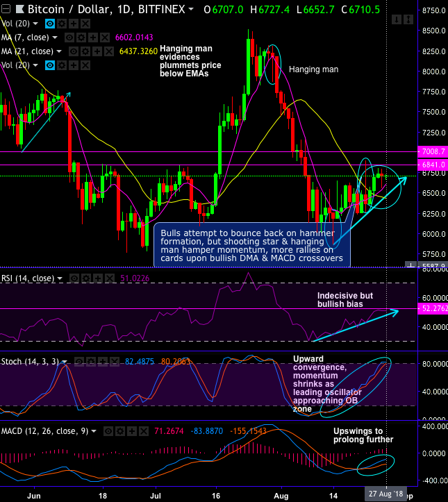Expand the MACD (12, 26, close, 9) dropdown arrow
Image resolution: width=448 pixels, height=502 pixels.
coord(94,431)
